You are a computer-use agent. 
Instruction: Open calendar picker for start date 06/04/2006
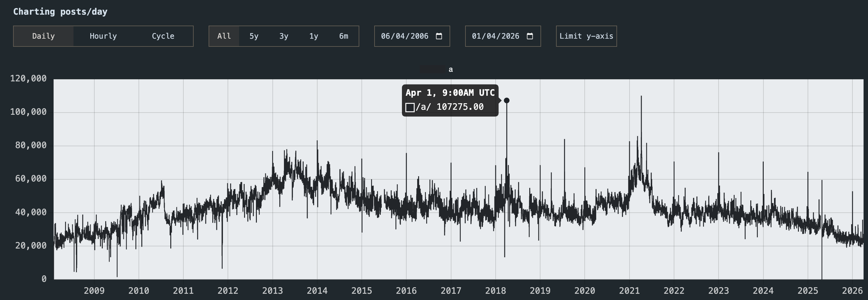(x=439, y=36)
